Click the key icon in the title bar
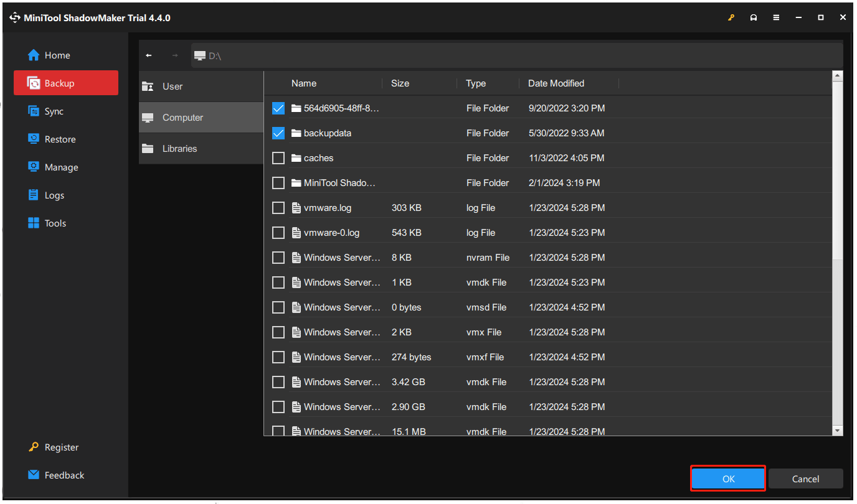 point(731,18)
